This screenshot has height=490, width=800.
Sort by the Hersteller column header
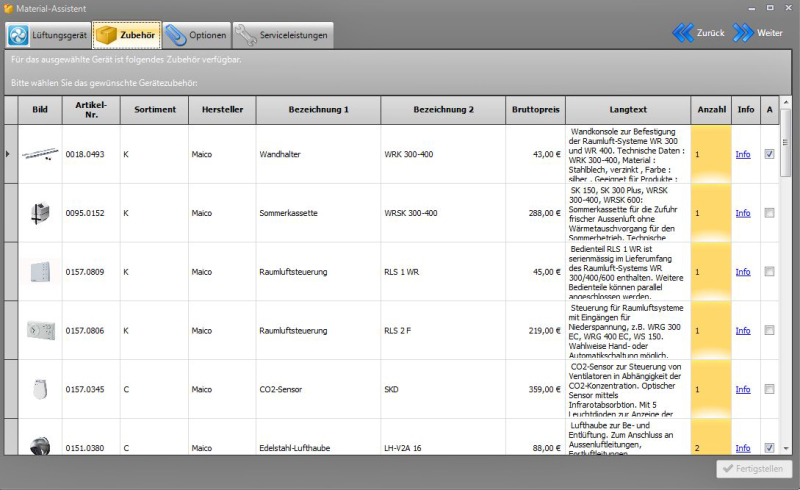click(x=222, y=110)
